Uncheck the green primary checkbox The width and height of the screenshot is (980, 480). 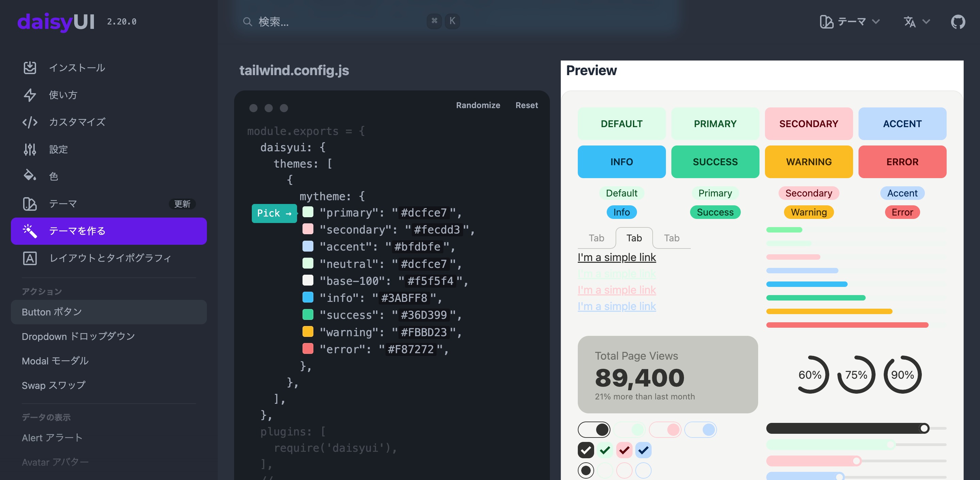tap(605, 450)
